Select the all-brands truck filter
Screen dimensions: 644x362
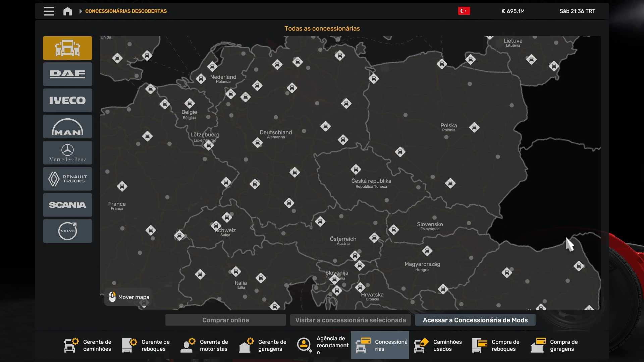click(x=67, y=48)
